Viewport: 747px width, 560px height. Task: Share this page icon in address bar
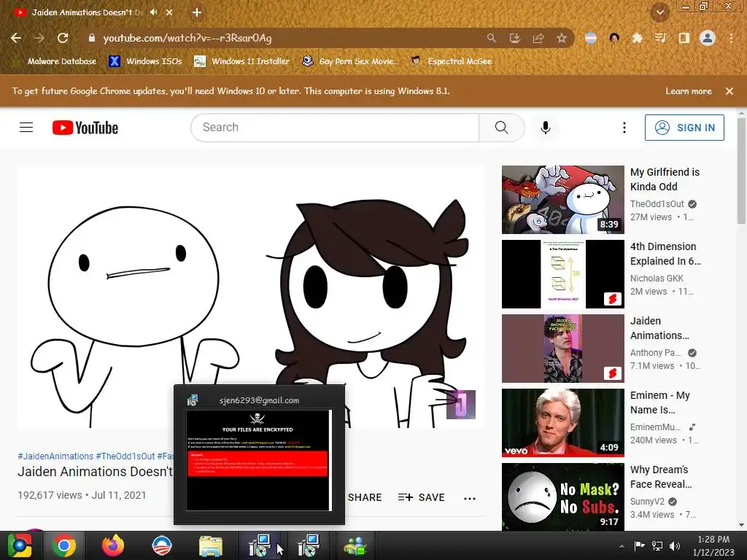tap(538, 38)
